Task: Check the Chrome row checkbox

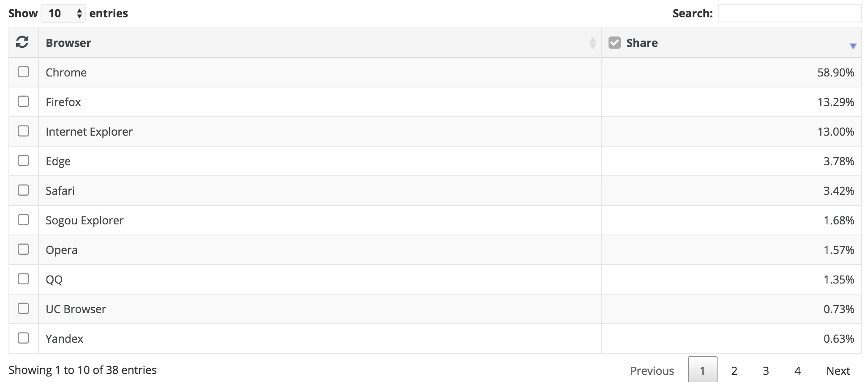Action: [23, 72]
